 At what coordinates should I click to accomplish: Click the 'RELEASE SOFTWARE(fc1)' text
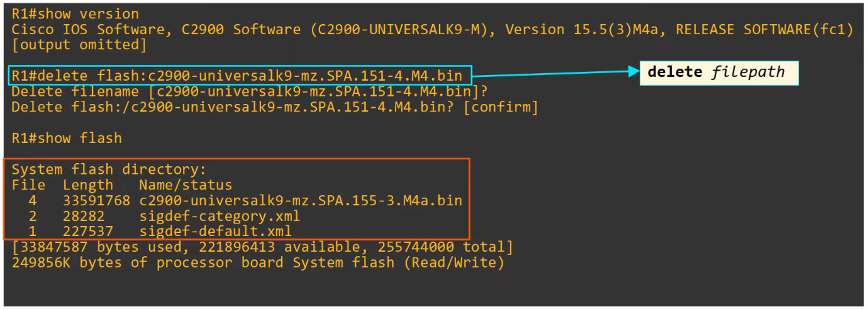point(764,30)
